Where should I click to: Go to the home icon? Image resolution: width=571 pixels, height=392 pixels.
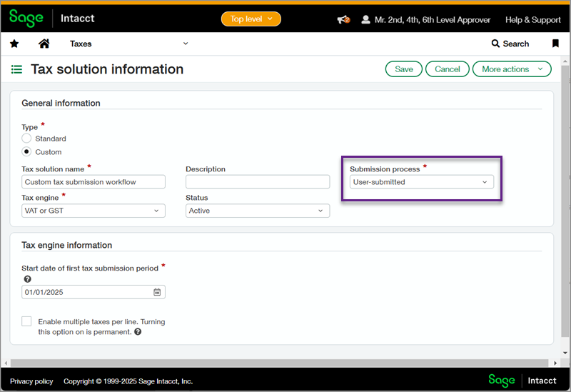[44, 44]
